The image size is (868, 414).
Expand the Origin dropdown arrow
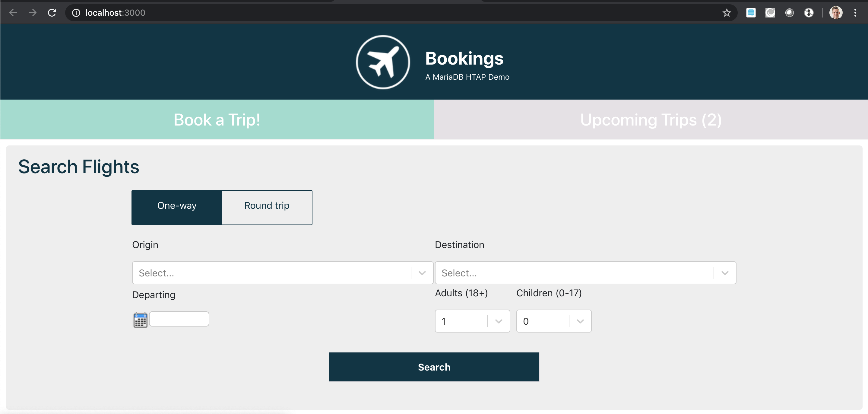click(x=422, y=273)
